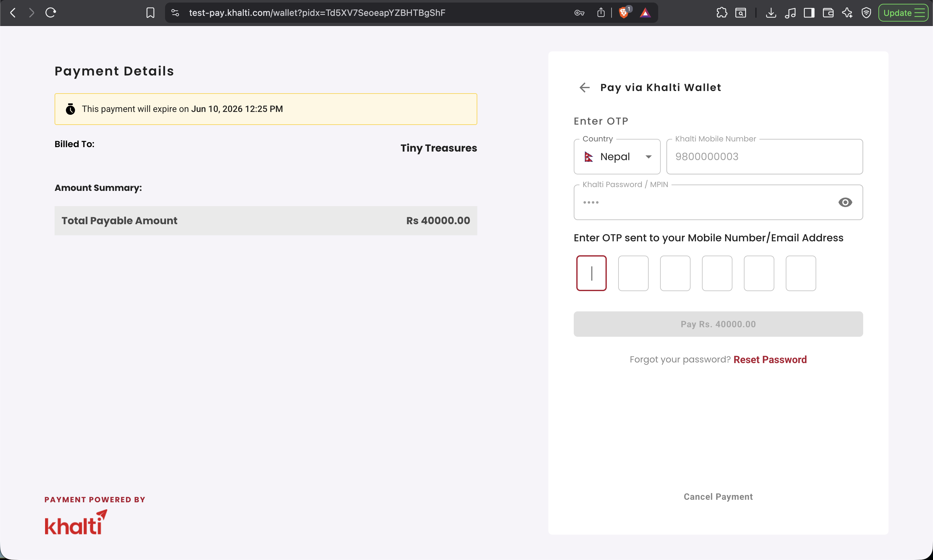Open the saved passwords key icon

(x=579, y=13)
